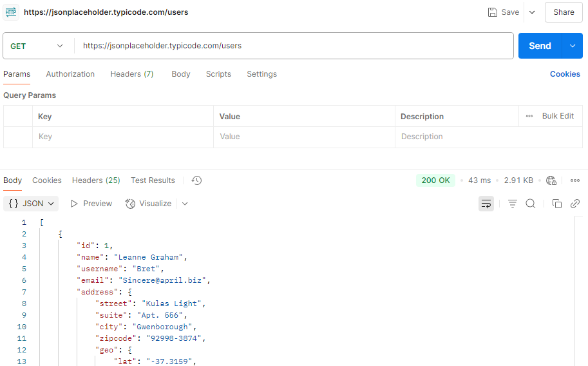Click the "Gwenborough" city value

[x=162, y=327]
